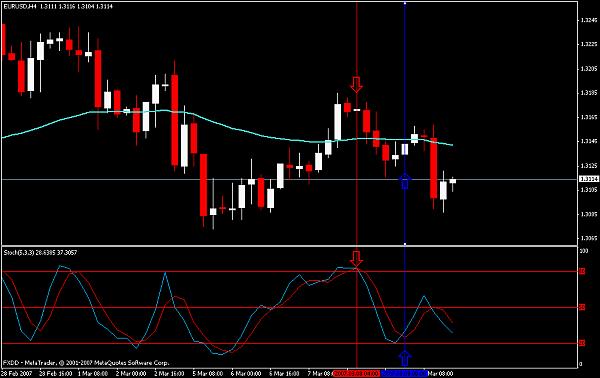Click the 1.3185 price scale label
Viewport: 600px width, 378px height.
coord(589,93)
